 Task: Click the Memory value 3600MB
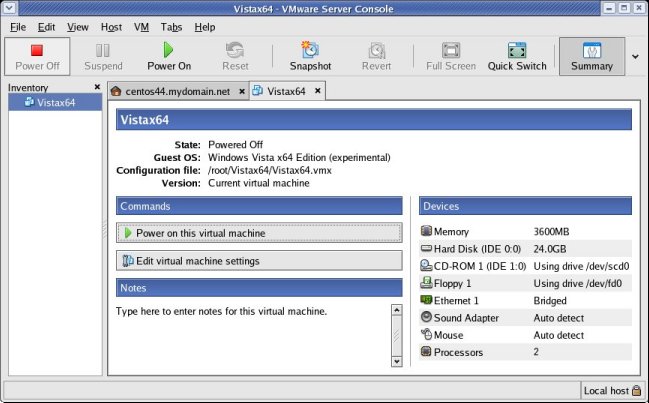pos(551,232)
